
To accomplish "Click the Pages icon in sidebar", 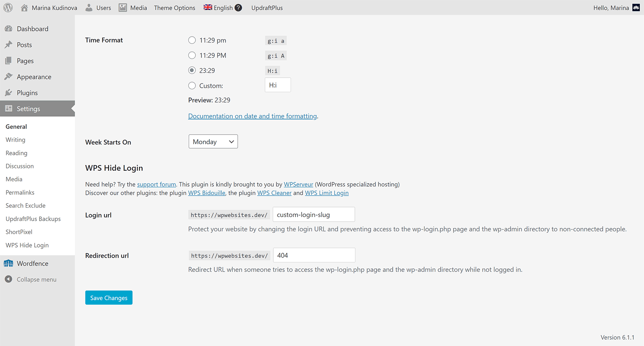I will tap(8, 61).
